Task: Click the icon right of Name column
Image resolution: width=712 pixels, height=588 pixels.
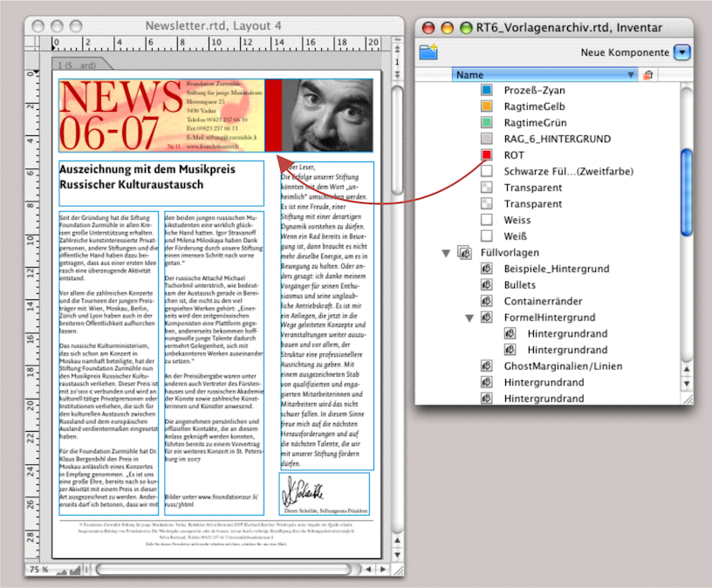Action: pyautogui.click(x=647, y=75)
